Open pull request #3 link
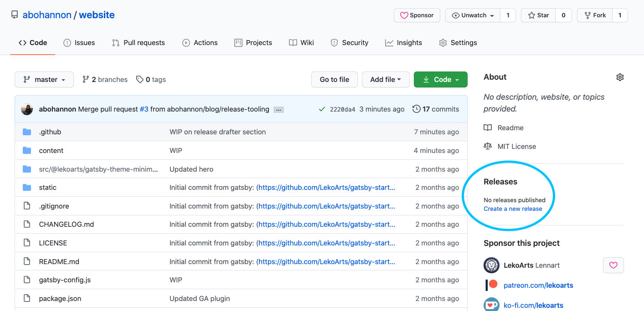The image size is (644, 311). point(144,109)
